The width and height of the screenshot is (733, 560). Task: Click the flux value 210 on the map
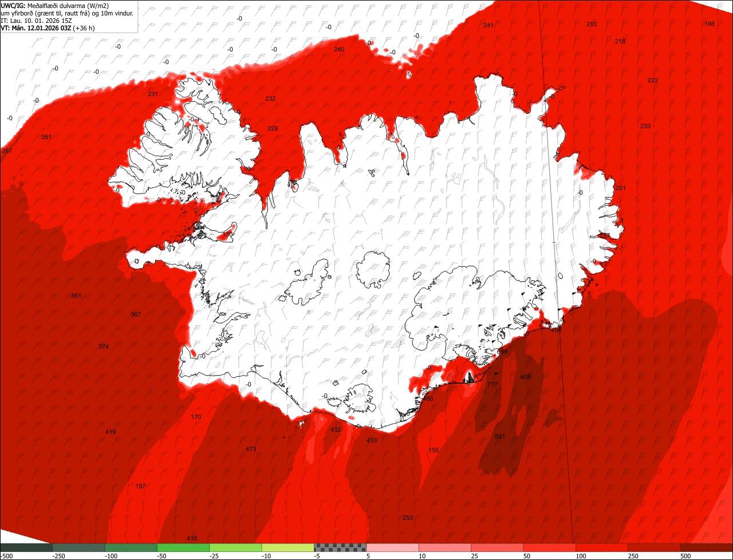(x=592, y=24)
